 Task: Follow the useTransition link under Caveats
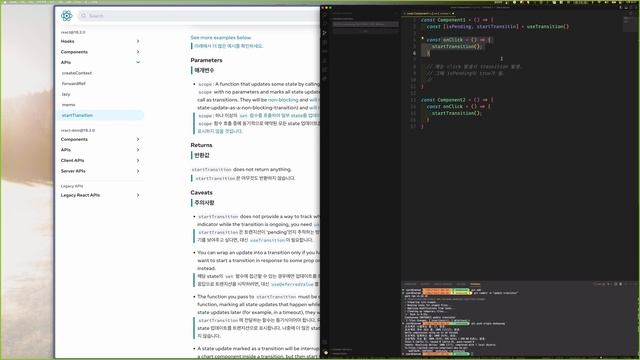coord(267,240)
